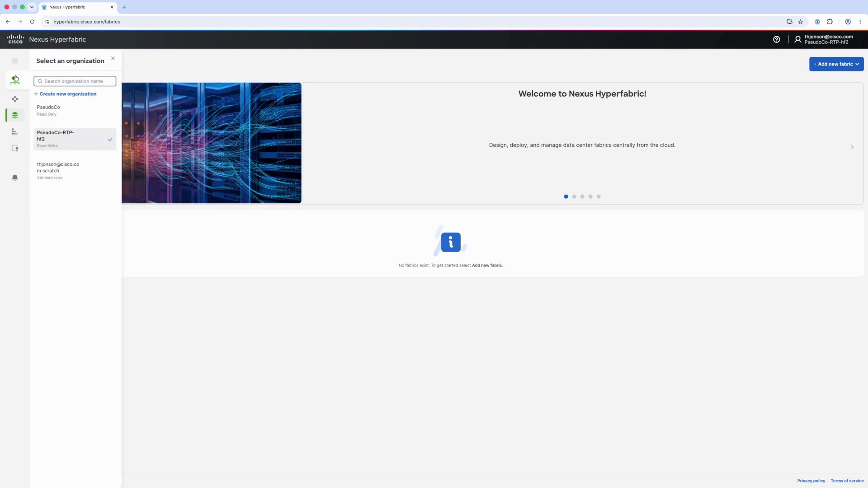This screenshot has height=488, width=868.
Task: Open the Fabrics stacked-layers sidebar icon
Action: (x=15, y=115)
